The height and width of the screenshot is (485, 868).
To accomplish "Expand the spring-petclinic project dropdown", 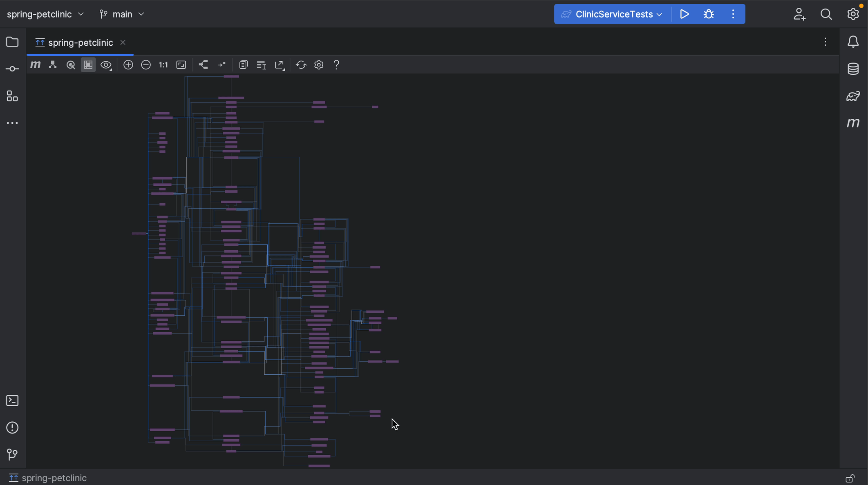I will coord(45,14).
